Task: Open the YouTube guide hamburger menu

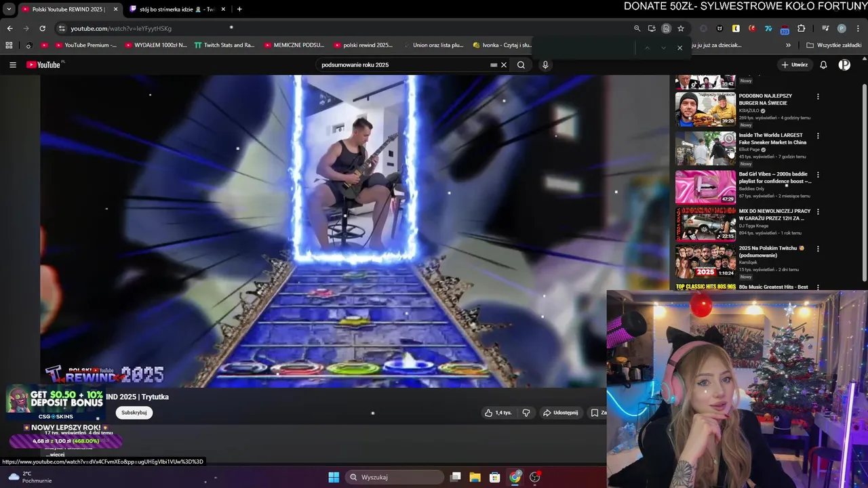Action: point(13,65)
